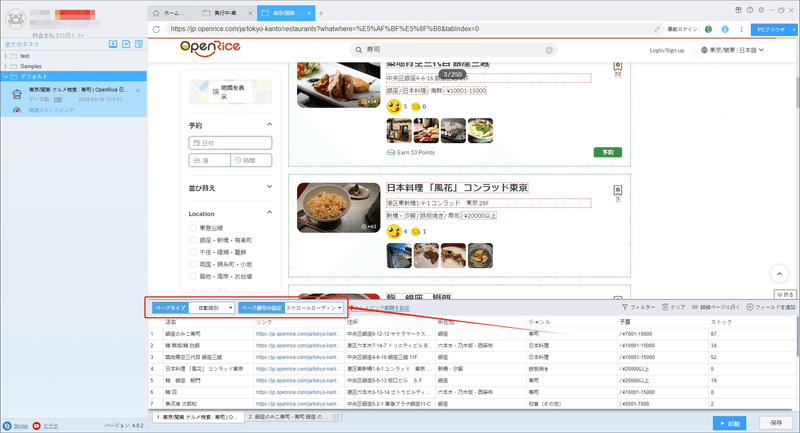Collapse the デフォルト folder
This screenshot has width=800, height=433.
[6, 77]
